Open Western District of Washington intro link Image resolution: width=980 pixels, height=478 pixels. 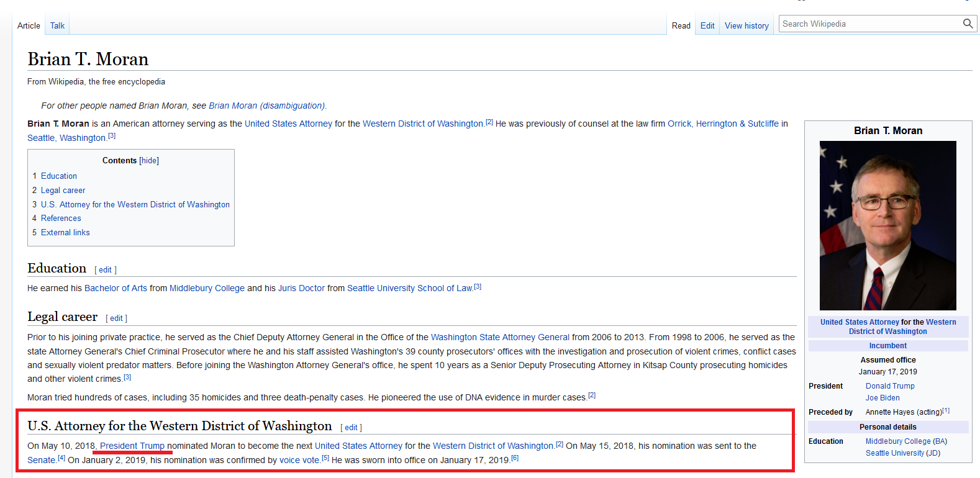coord(423,124)
